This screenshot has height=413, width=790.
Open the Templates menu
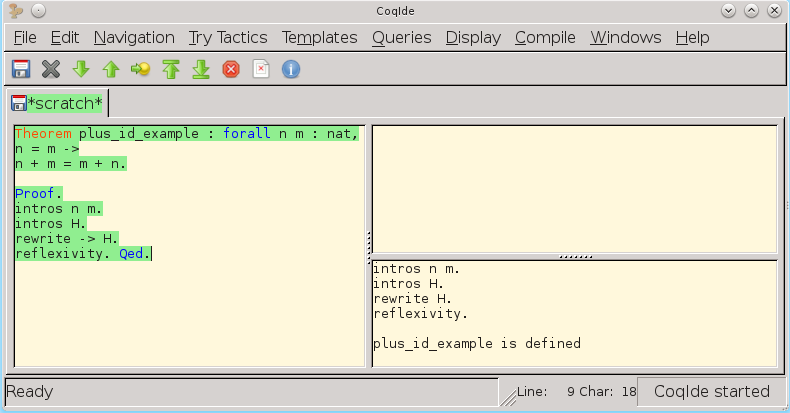pos(319,38)
